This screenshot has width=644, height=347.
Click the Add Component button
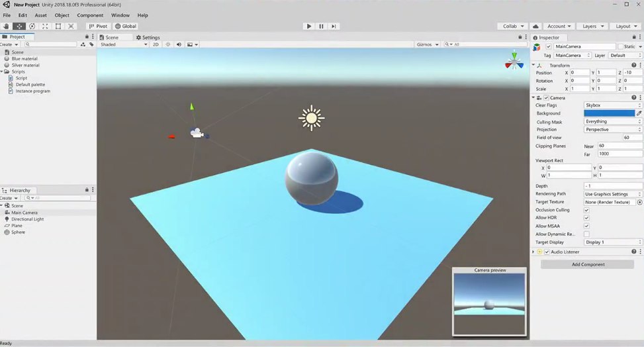[x=588, y=264]
